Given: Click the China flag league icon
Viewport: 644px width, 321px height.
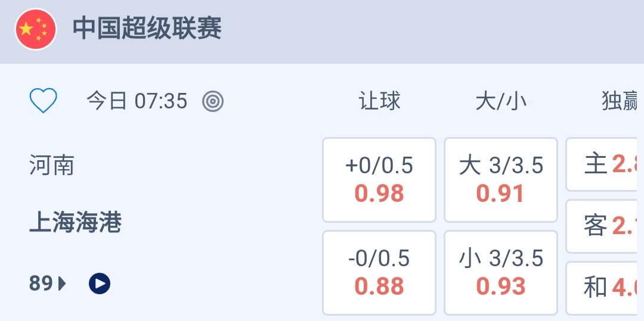Looking at the screenshot, I should [36, 29].
